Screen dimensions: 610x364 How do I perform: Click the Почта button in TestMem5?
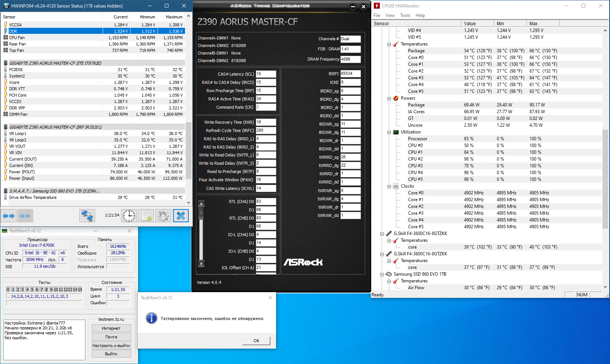pyautogui.click(x=111, y=337)
